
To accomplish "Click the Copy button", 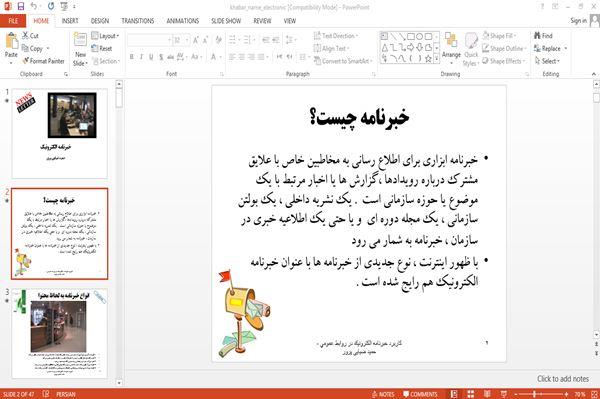I will click(33, 49).
